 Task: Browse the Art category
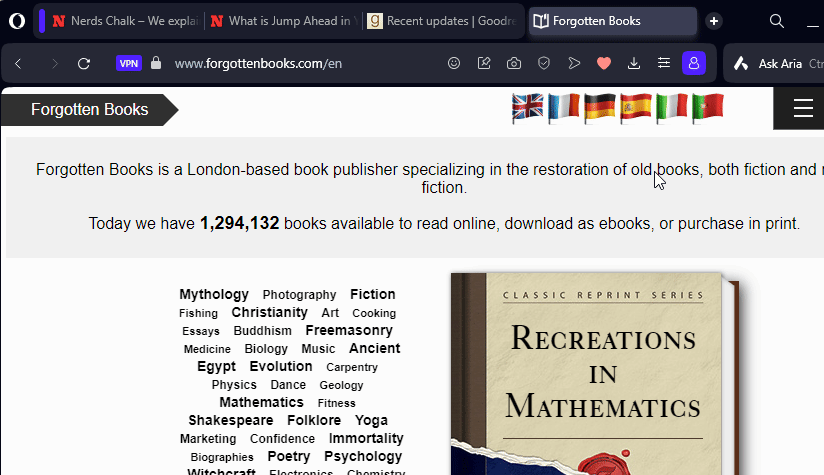[330, 313]
